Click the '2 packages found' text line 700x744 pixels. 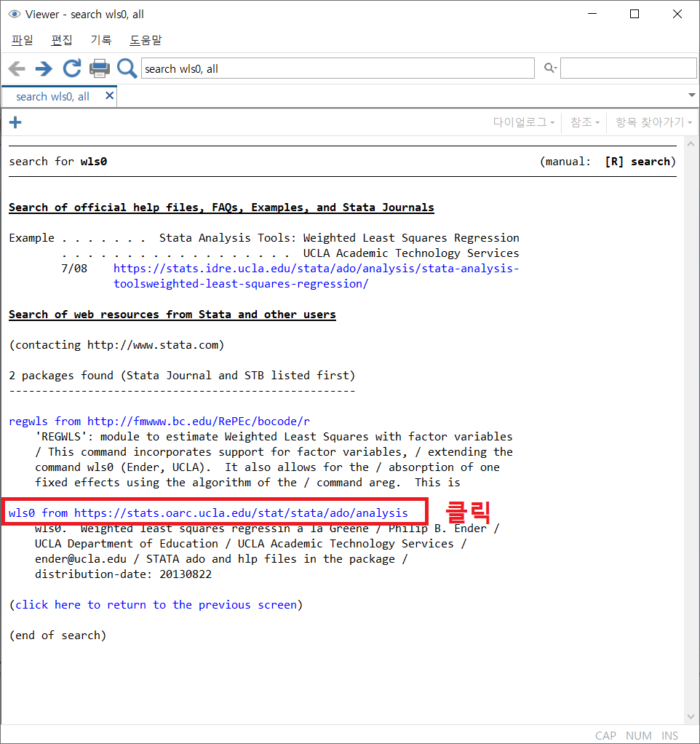tap(182, 376)
